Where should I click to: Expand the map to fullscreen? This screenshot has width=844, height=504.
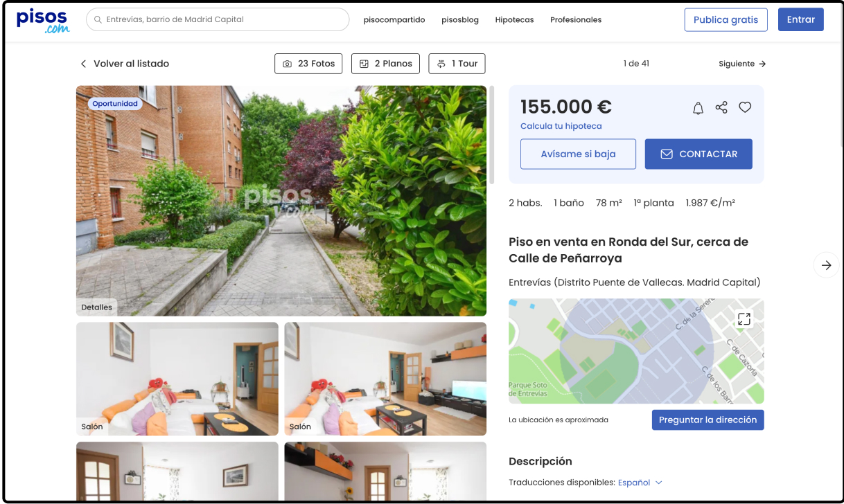(744, 318)
